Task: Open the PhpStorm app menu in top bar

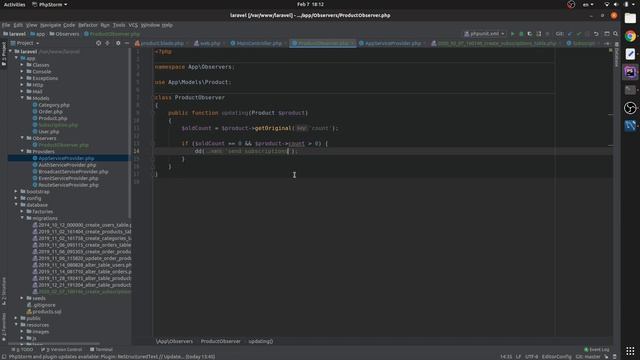Action: coord(49,4)
